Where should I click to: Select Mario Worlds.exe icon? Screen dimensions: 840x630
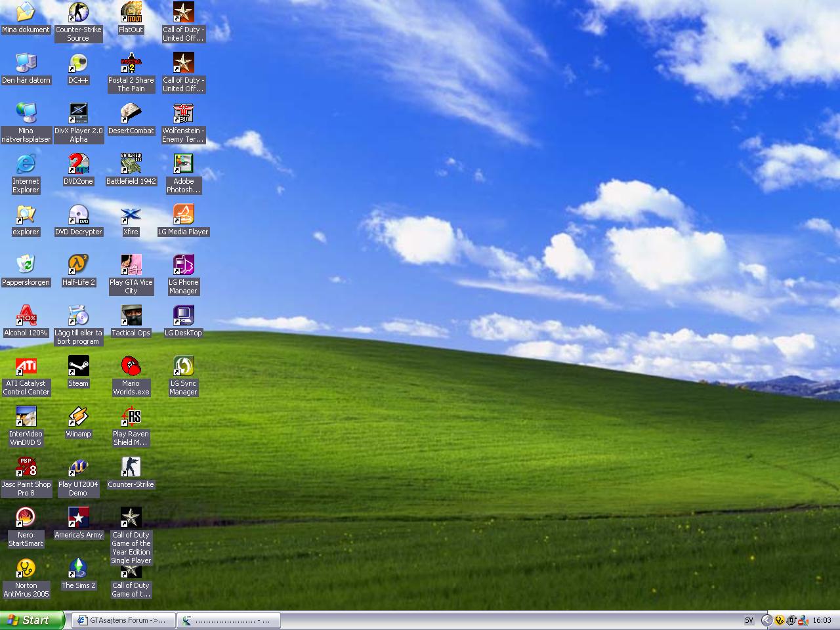[x=131, y=366]
